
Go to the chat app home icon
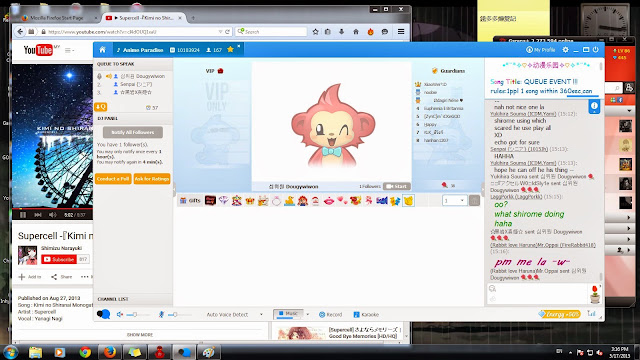click(102, 50)
